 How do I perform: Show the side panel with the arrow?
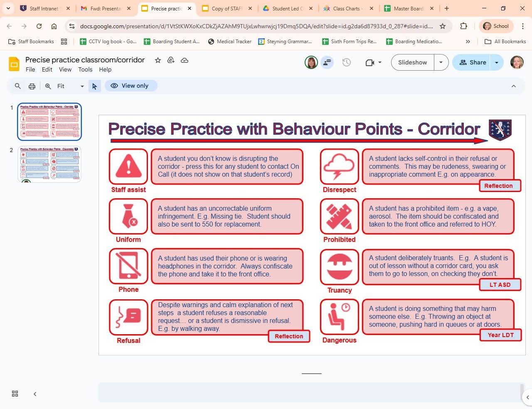coord(527,397)
